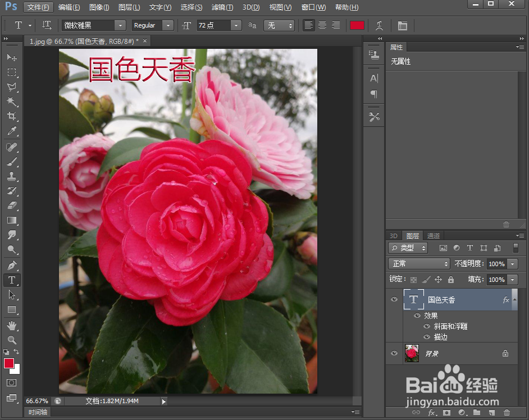
Task: Delete the current layer
Action: pos(507,413)
